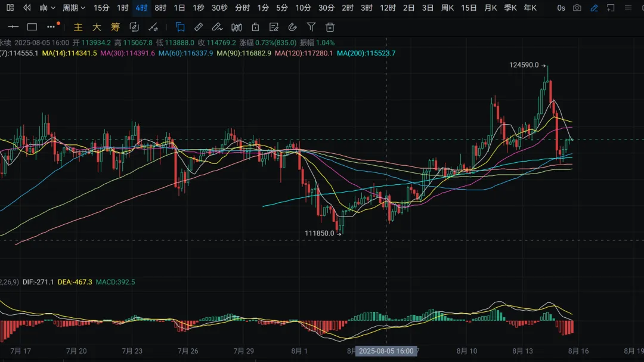Toggle the 主 indicator button

[78, 27]
